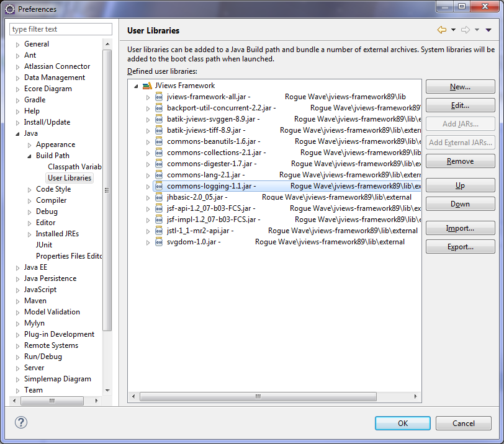Click the New... button
Image resolution: width=504 pixels, height=444 pixels.
point(460,87)
